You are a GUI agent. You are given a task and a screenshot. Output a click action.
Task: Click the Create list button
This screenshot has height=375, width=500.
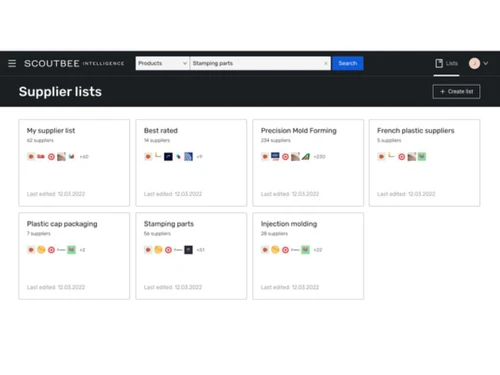pyautogui.click(x=456, y=91)
